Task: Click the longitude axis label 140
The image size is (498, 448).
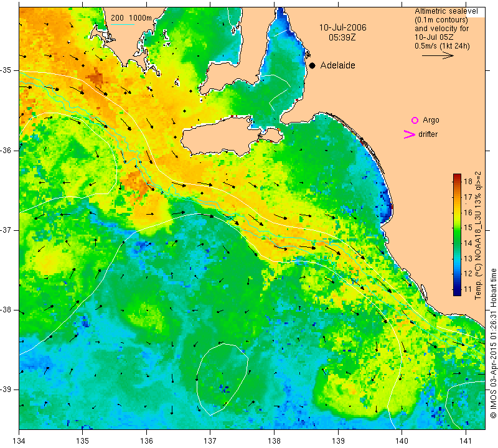Action: pos(402,441)
